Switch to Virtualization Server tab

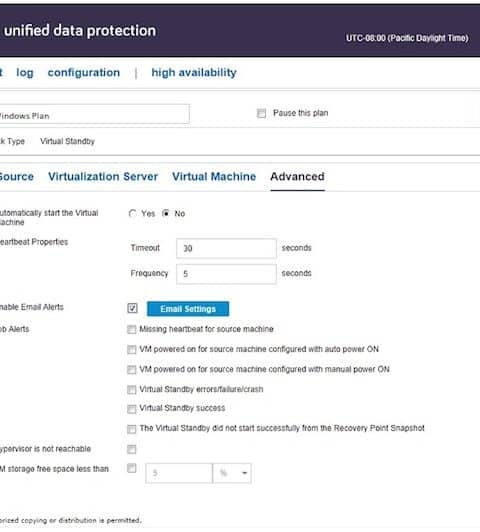pyautogui.click(x=103, y=176)
